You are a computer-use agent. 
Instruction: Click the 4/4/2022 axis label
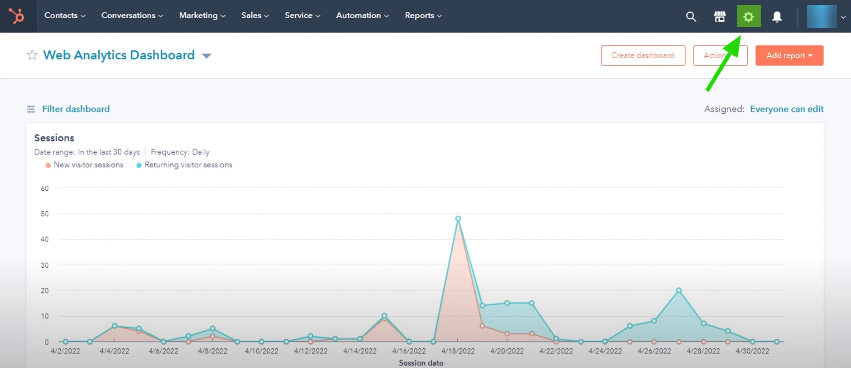pyautogui.click(x=114, y=352)
